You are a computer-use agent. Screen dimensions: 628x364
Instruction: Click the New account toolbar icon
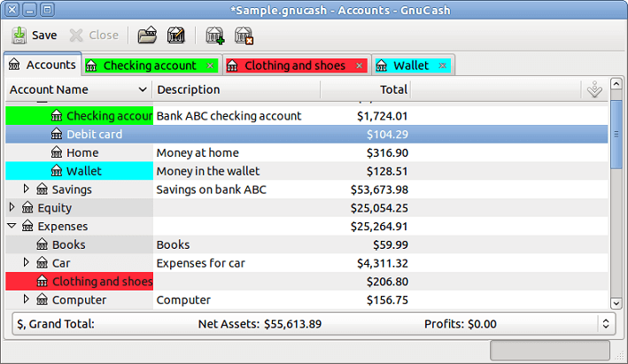pyautogui.click(x=214, y=35)
